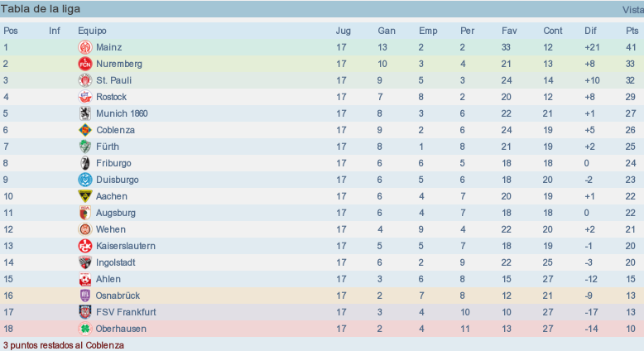Sort table by Pts column header
Viewport: 644px width, 351px height.
pos(632,31)
